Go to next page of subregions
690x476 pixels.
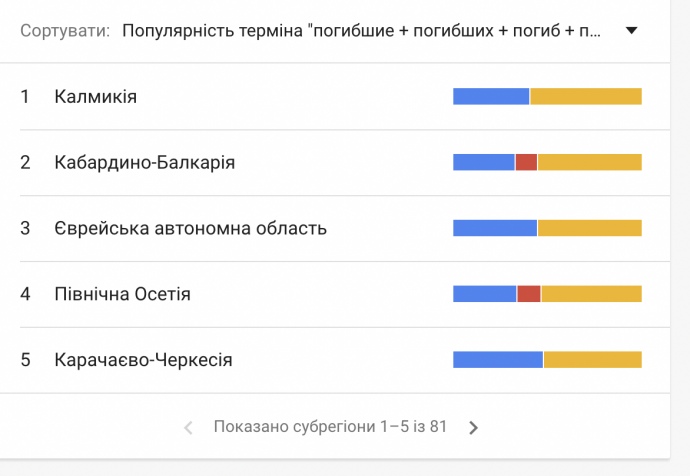[x=474, y=428]
